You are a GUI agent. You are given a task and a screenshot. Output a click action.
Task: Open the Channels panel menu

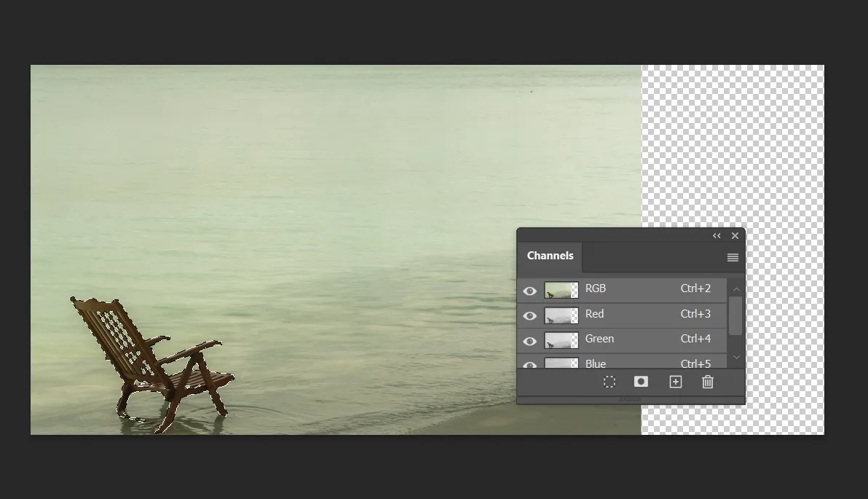point(732,257)
